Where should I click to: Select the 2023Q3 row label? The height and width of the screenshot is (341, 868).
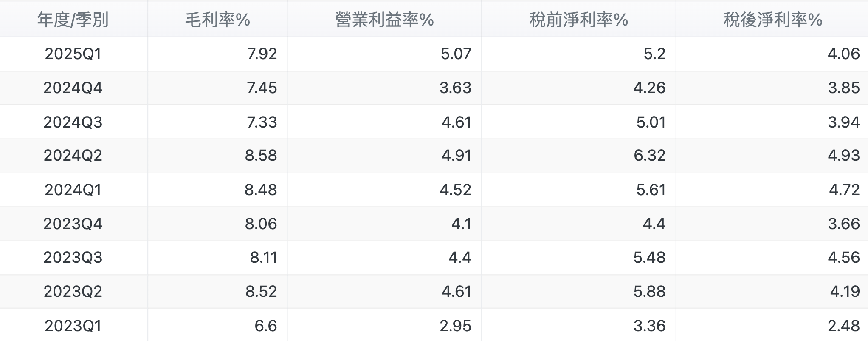click(73, 257)
